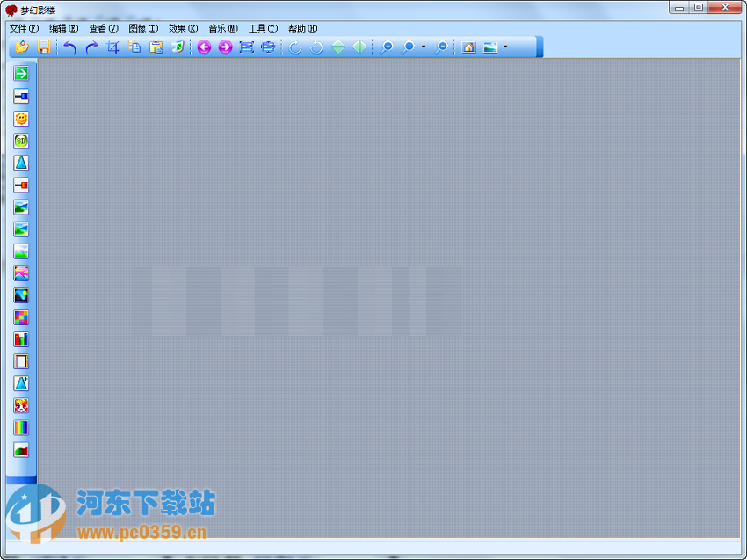Click the green music note toolbar icon
Viewport: 747px width, 560px height.
pyautogui.click(x=178, y=47)
